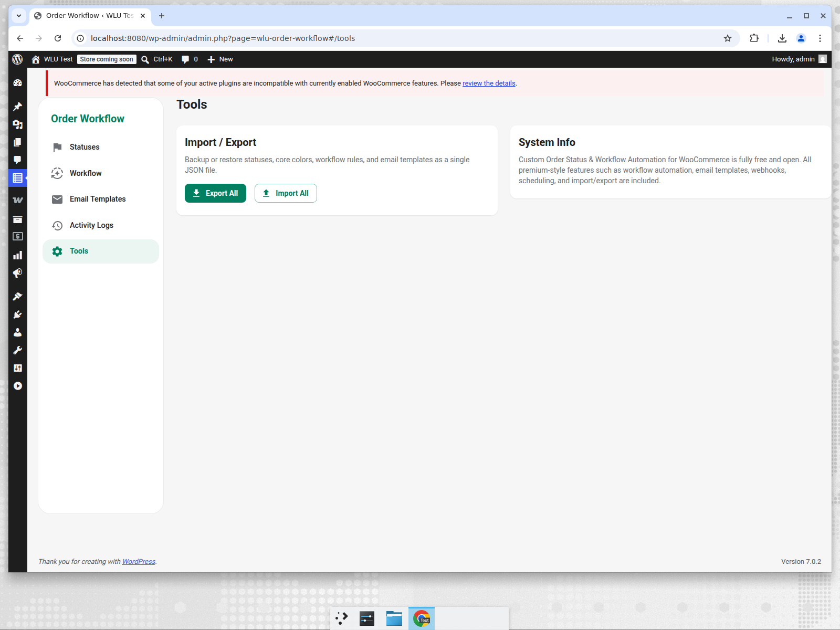
Task: Select the highlighted Order Workflow sidebar icon
Action: (x=17, y=178)
